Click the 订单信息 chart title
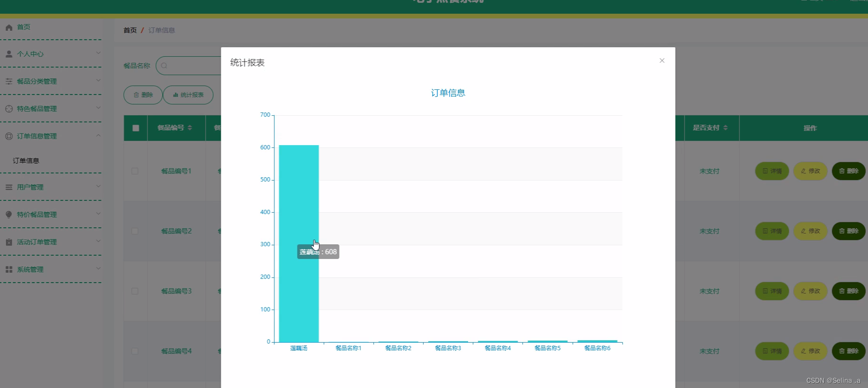 (448, 93)
